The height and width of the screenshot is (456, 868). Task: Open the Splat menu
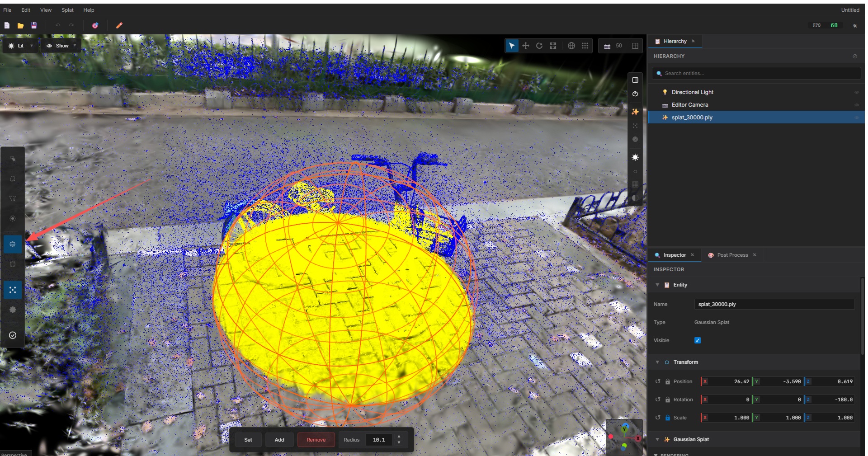[x=67, y=9]
